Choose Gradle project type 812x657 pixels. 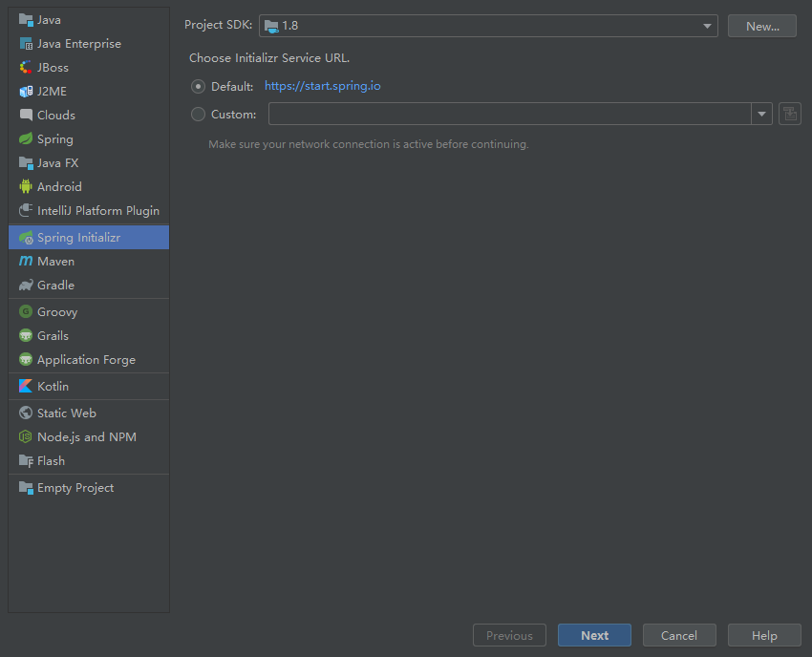pos(89,285)
